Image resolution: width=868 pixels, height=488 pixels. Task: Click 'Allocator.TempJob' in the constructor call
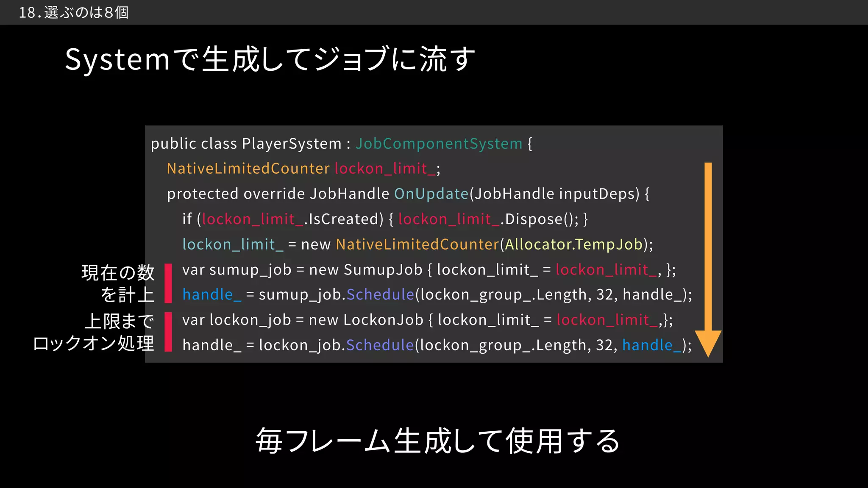[x=574, y=244]
